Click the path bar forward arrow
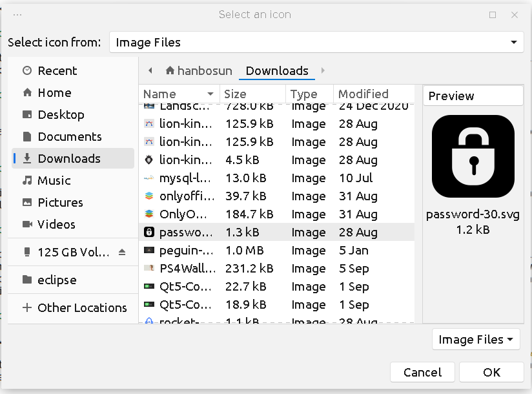Screen dimensions: 532x394 pyautogui.click(x=323, y=71)
